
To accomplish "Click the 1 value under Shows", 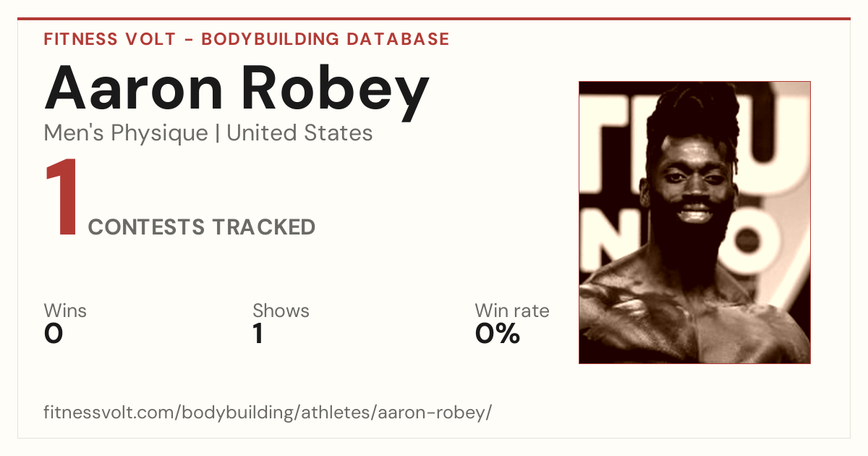I will click(x=258, y=334).
